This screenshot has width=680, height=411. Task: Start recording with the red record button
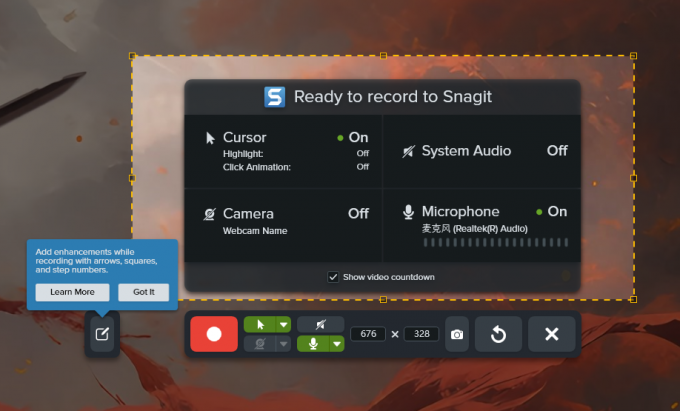coord(214,334)
